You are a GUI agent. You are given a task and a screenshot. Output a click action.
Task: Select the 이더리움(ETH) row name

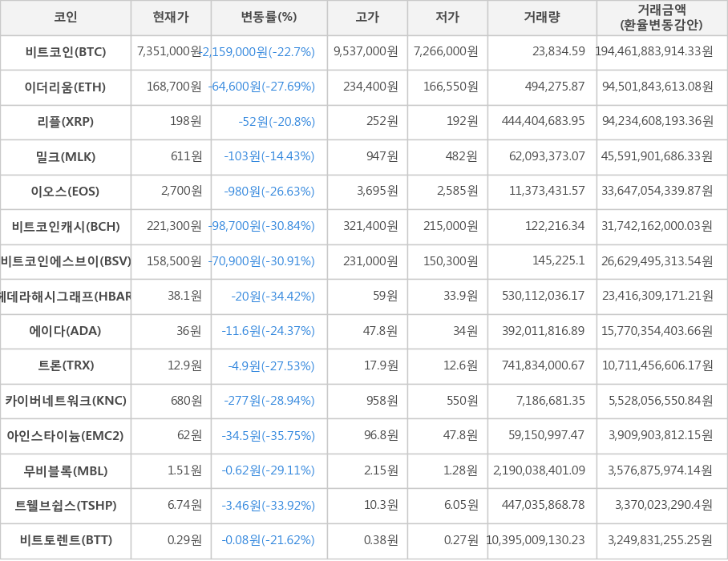[x=66, y=87]
